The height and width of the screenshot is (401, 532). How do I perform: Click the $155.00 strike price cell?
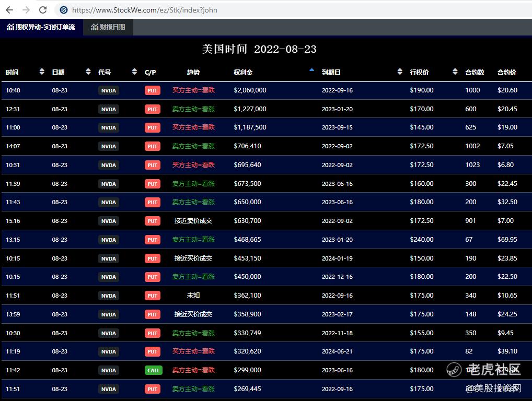coord(421,333)
